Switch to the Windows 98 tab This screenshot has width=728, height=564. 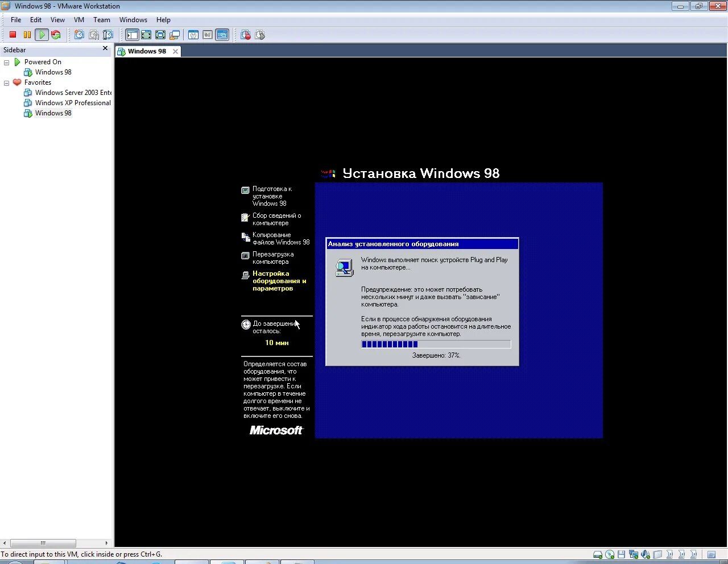coord(147,51)
